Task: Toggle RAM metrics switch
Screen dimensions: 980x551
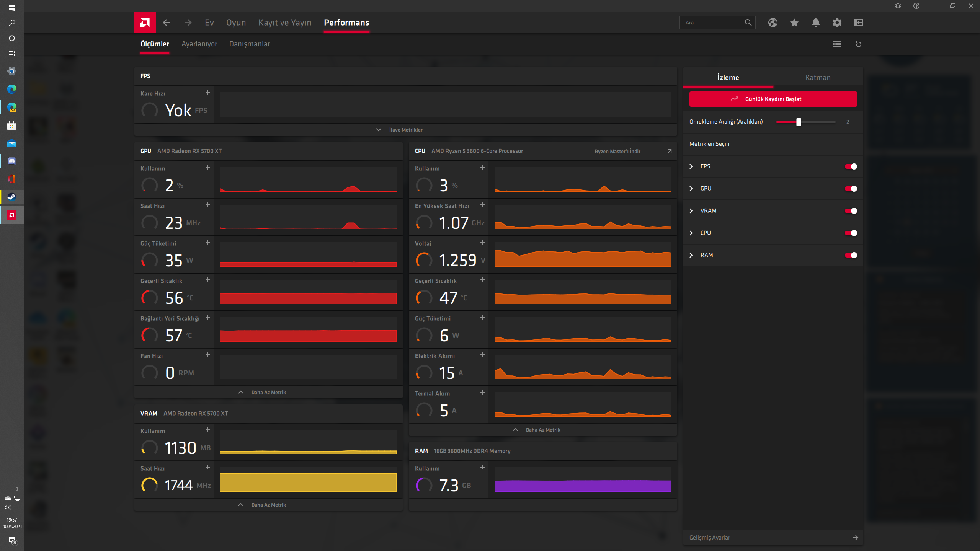Action: (851, 255)
